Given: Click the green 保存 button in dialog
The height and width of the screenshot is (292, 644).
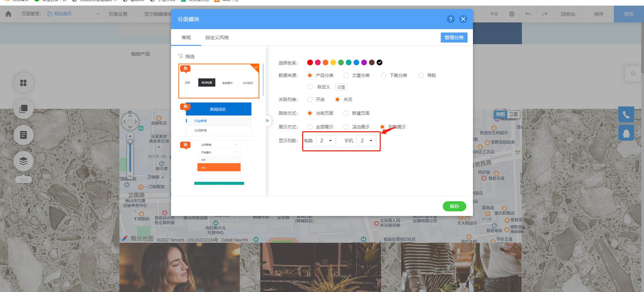Looking at the screenshot, I should (454, 206).
